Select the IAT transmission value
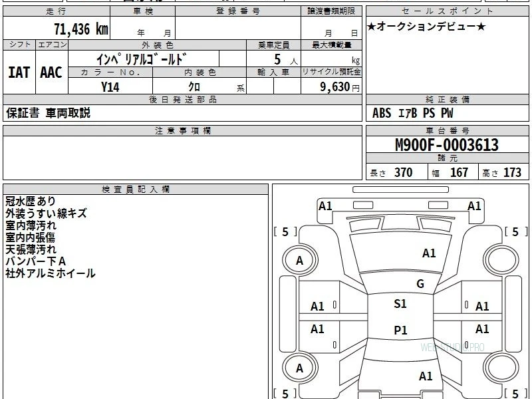 19,72
